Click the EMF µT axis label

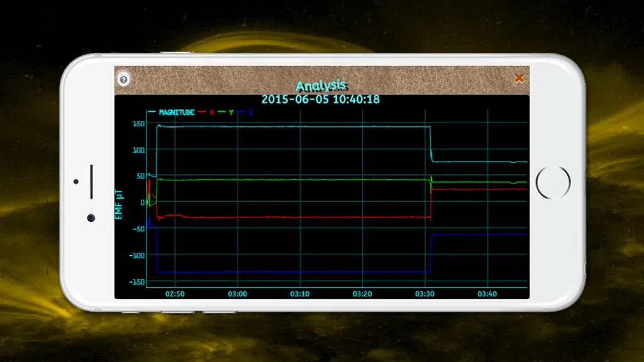119,204
